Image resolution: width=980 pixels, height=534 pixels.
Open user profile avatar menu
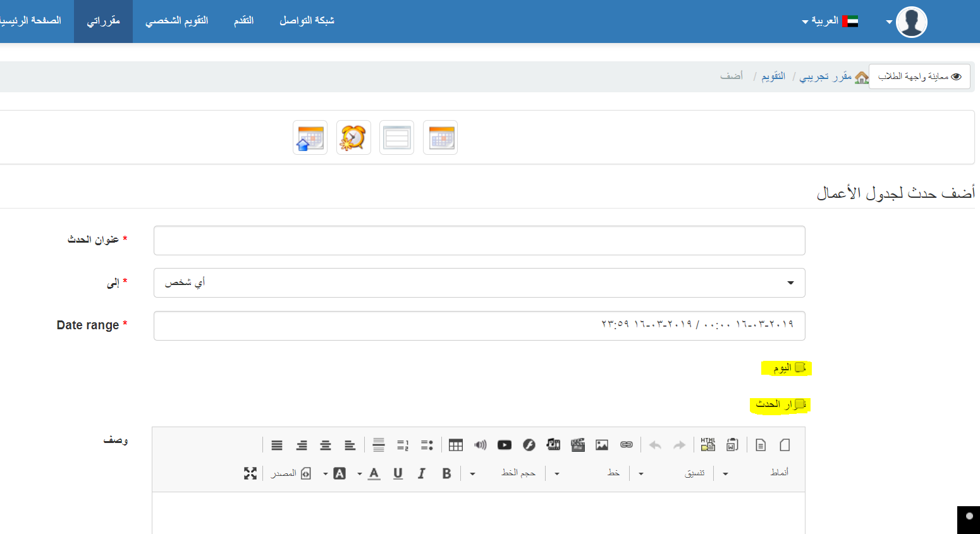[907, 22]
